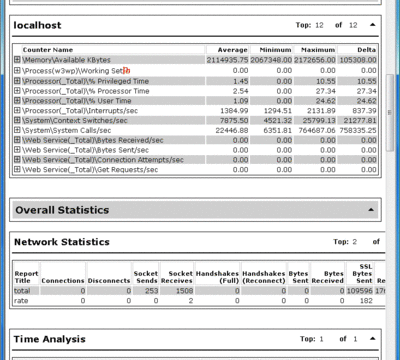Sort by Average column header
This screenshot has height=360, width=400.
227,50
